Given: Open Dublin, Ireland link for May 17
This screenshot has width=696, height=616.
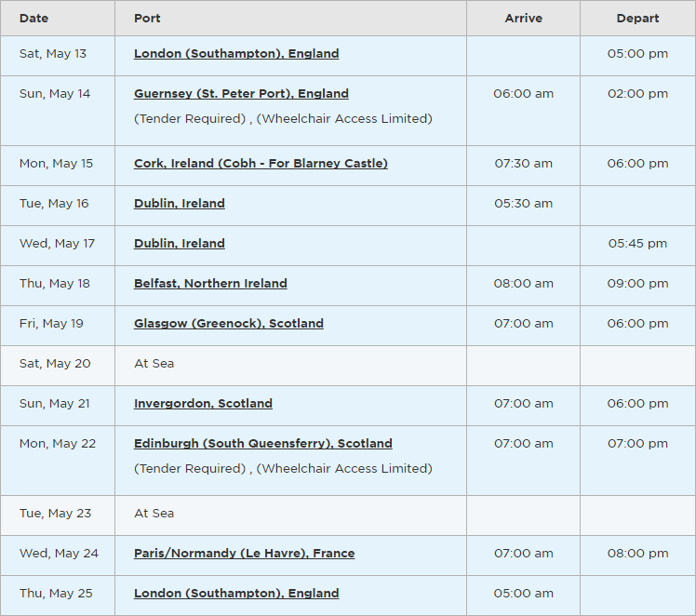Looking at the screenshot, I should click(180, 244).
